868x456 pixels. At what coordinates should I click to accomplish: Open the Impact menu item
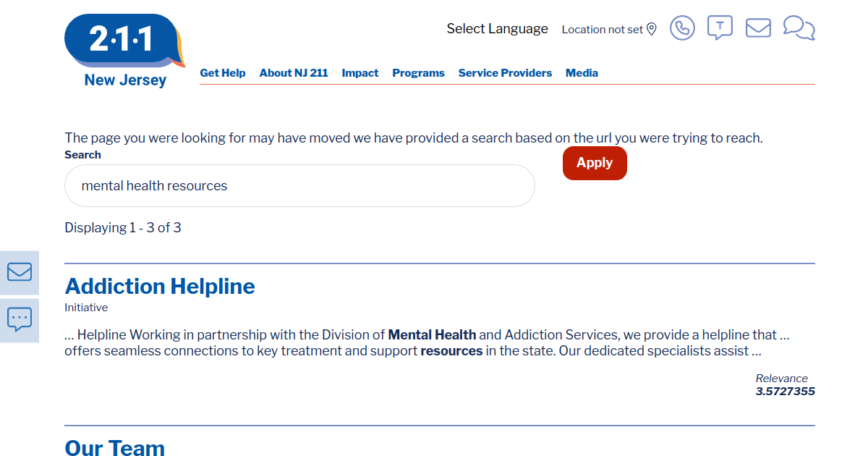(360, 73)
